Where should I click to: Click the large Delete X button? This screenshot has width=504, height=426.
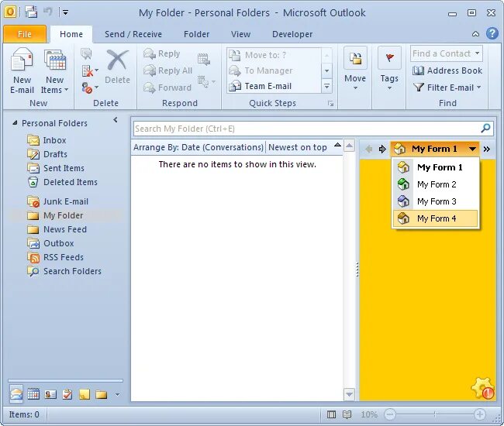coord(117,67)
